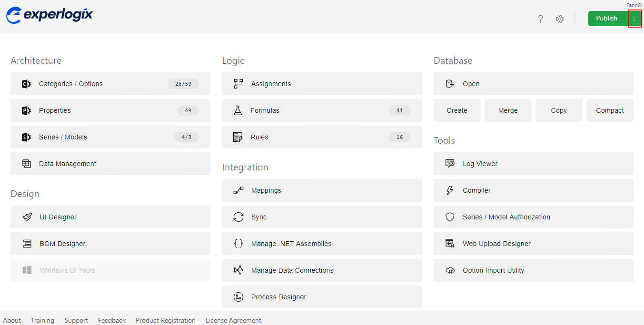The height and width of the screenshot is (325, 644).
Task: Click the Rules checklist icon
Action: pos(238,137)
